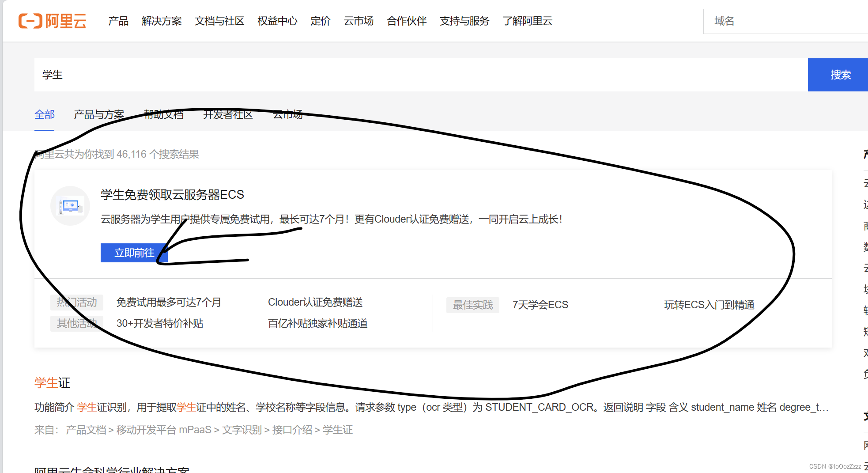The width and height of the screenshot is (868, 473).
Task: Click the 立即前往 button
Action: pyautogui.click(x=134, y=253)
